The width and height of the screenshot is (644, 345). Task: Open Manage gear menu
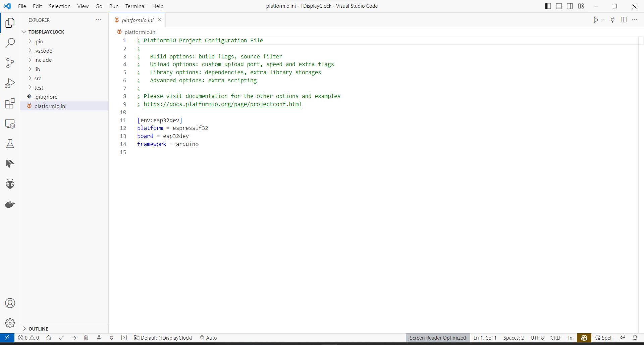click(x=10, y=323)
